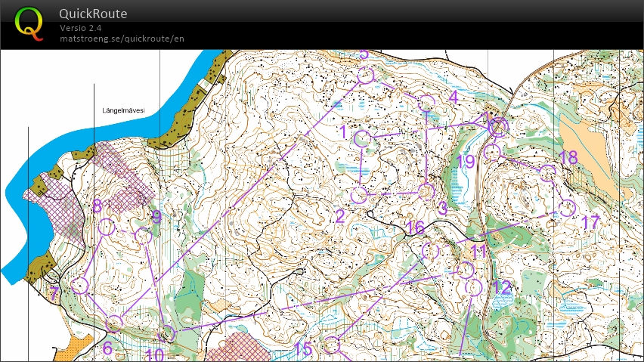The width and height of the screenshot is (644, 362).
Task: Select control circle 6 marker
Action: 114,324
